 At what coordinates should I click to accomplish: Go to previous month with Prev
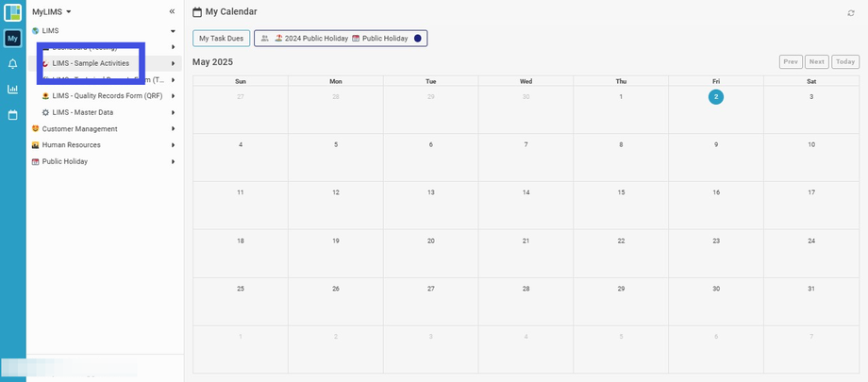coord(791,61)
